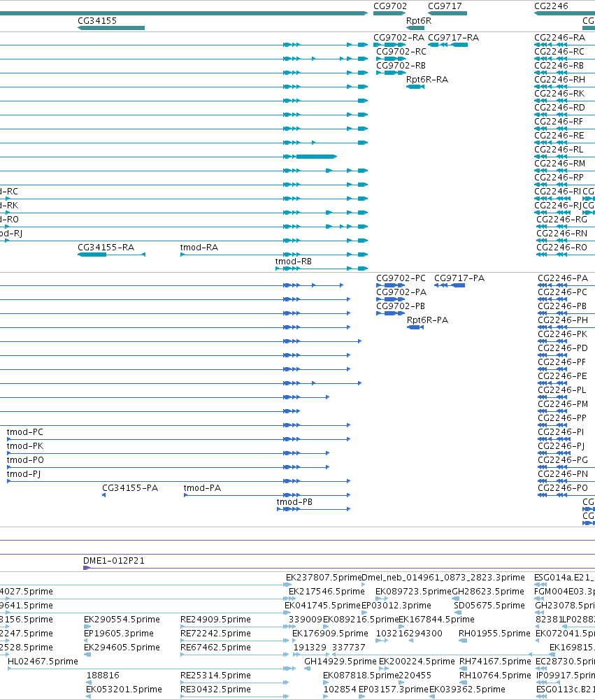This screenshot has height=700, width=595.
Task: Select EST EK167844.5prime
Action: (x=436, y=620)
